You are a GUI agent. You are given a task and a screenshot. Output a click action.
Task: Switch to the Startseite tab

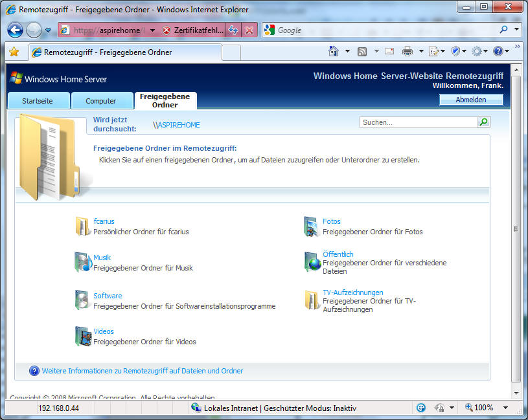(38, 100)
